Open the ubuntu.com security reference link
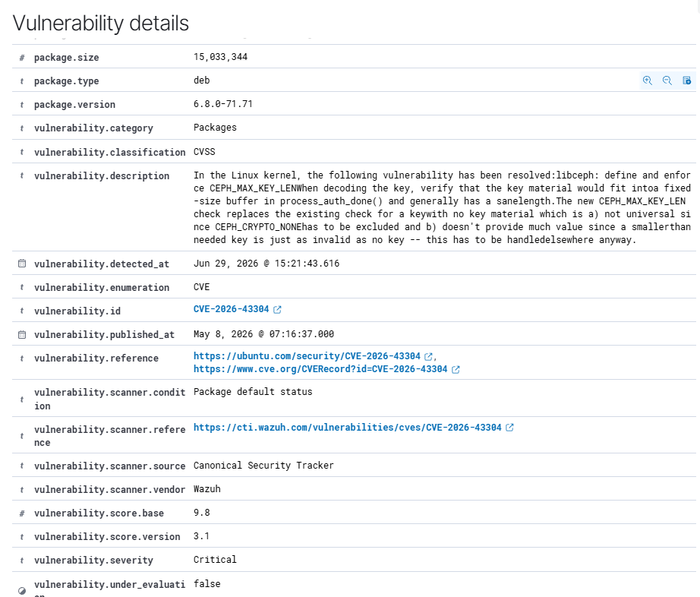The image size is (700, 597). [307, 356]
